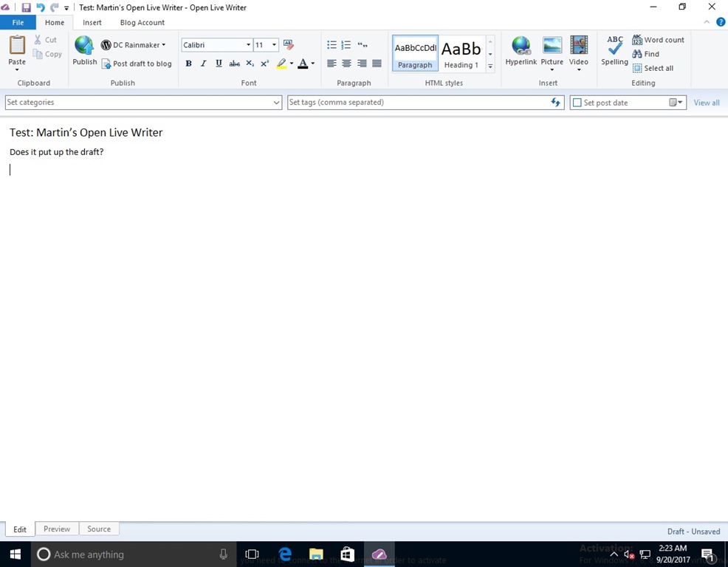Screen dimensions: 728x567
Task: Toggle strikethrough formatting
Action: coord(235,63)
